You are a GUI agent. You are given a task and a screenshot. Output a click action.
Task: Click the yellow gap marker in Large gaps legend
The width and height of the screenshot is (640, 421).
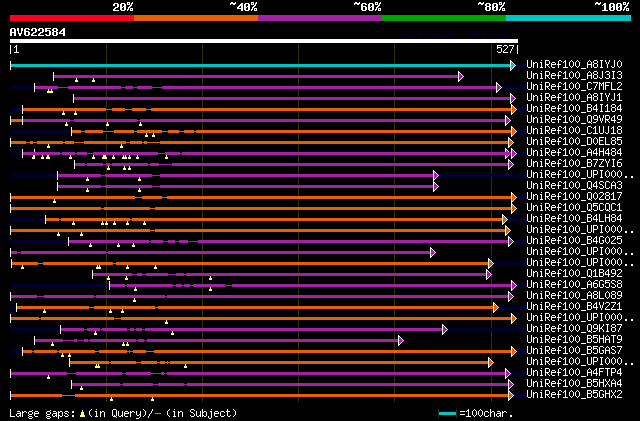pyautogui.click(x=82, y=414)
